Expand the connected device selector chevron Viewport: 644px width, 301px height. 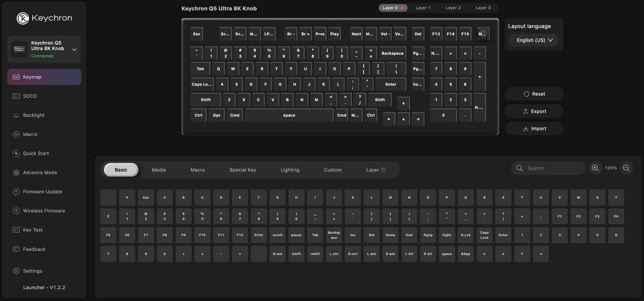pyautogui.click(x=74, y=49)
